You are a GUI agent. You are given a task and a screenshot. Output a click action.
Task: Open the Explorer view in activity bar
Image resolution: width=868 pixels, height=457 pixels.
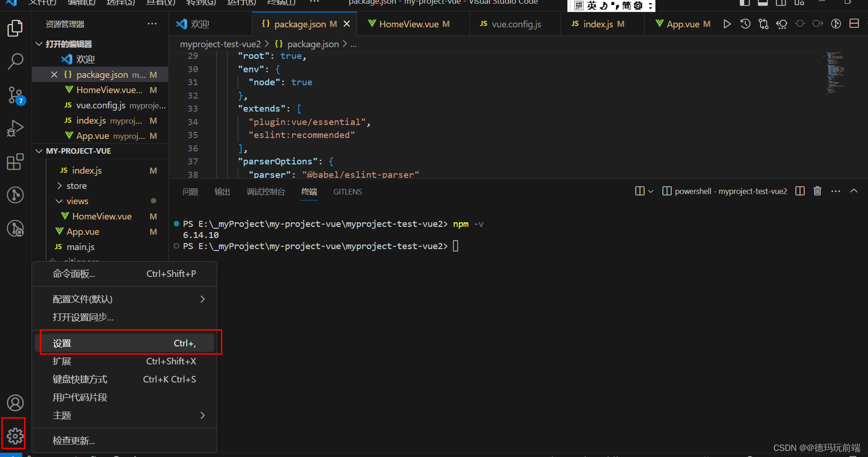click(15, 28)
